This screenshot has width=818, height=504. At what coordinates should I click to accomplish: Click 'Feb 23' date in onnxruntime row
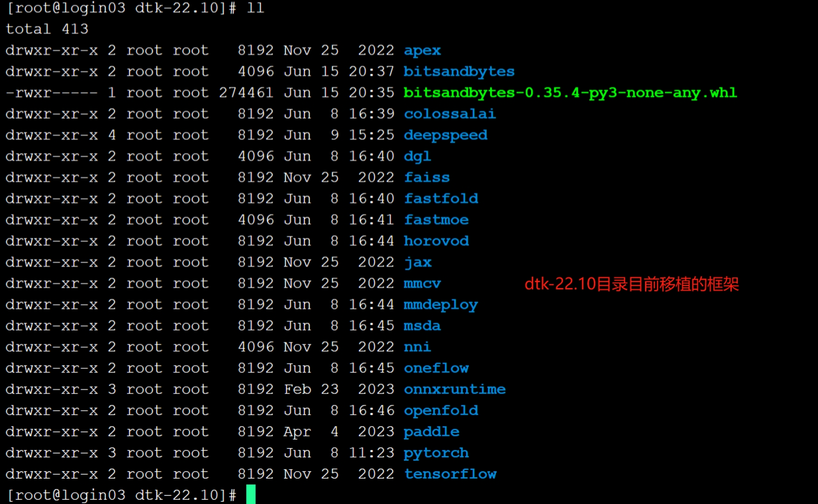pyautogui.click(x=311, y=389)
